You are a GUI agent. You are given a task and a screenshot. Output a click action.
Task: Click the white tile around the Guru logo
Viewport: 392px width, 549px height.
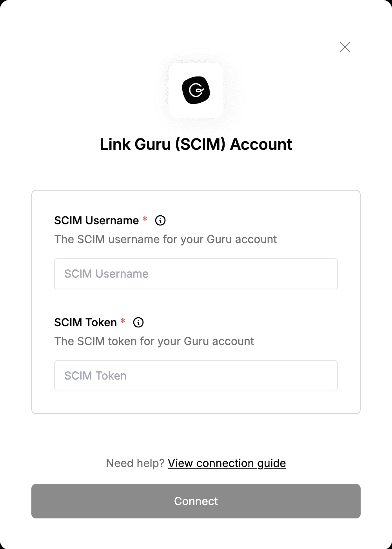[196, 90]
